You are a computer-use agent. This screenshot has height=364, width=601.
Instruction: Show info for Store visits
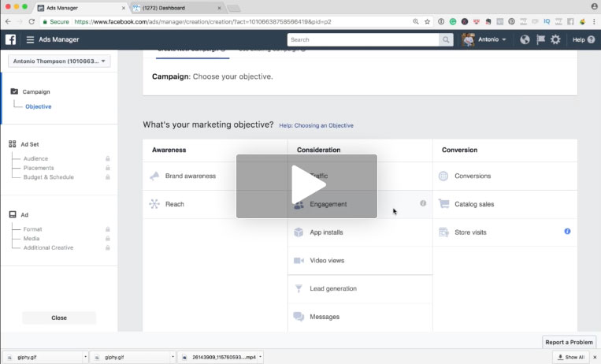(567, 232)
